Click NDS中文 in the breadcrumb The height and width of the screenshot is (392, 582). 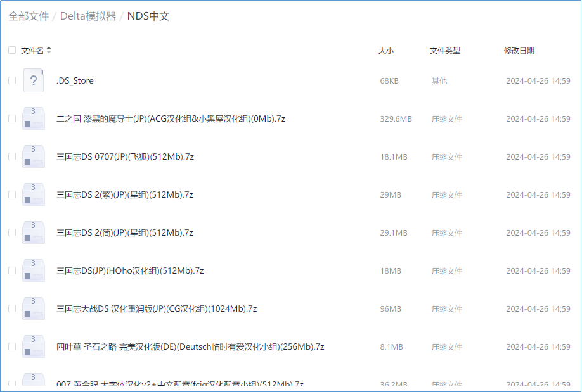[148, 16]
